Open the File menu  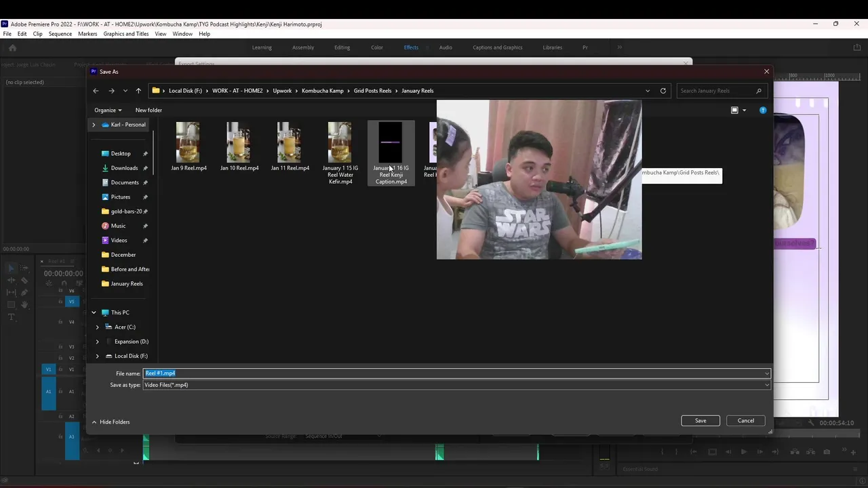pyautogui.click(x=7, y=34)
